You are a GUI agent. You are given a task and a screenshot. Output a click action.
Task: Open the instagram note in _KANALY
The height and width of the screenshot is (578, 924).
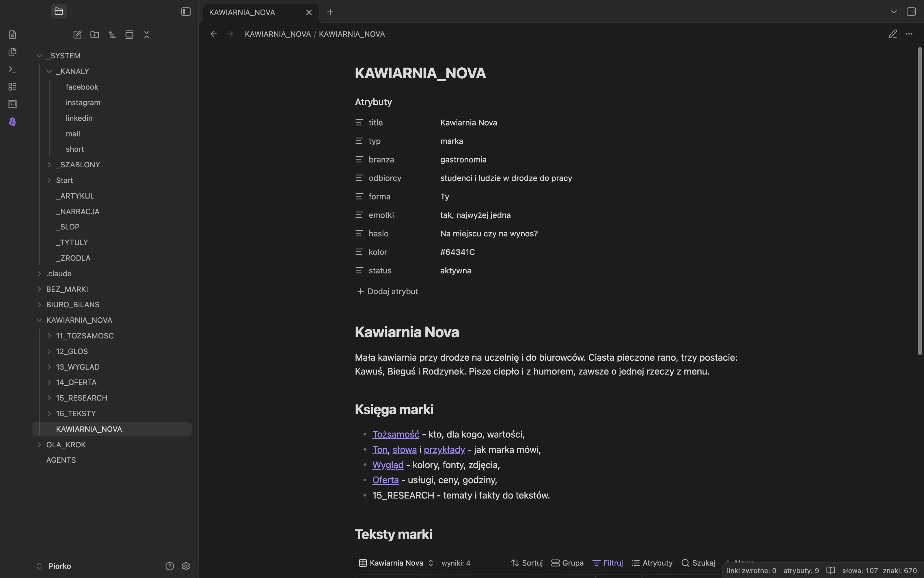(83, 103)
